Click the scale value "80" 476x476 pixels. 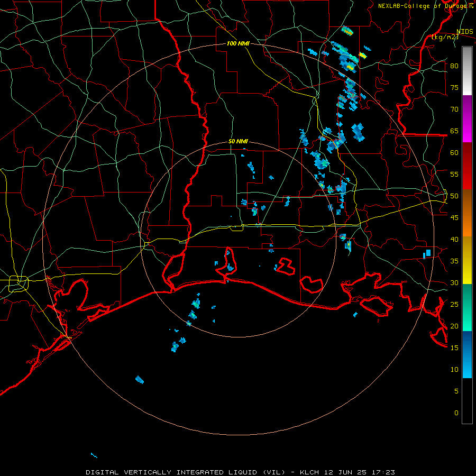point(454,66)
